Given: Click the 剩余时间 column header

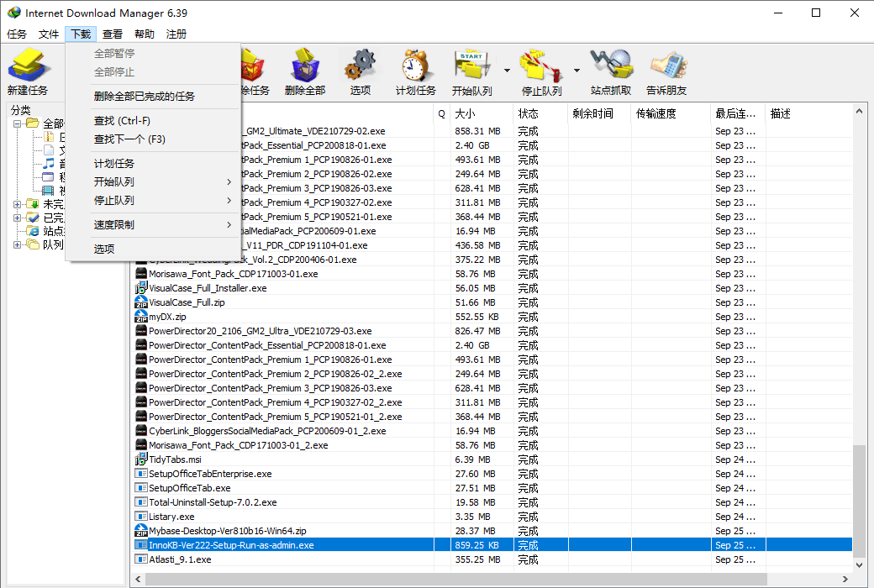Looking at the screenshot, I should coord(599,113).
